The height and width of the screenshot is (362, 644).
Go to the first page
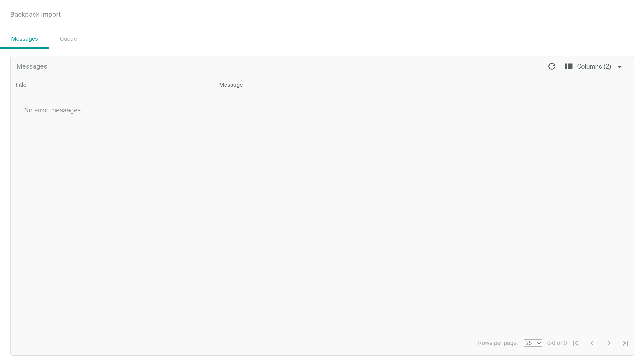click(575, 343)
